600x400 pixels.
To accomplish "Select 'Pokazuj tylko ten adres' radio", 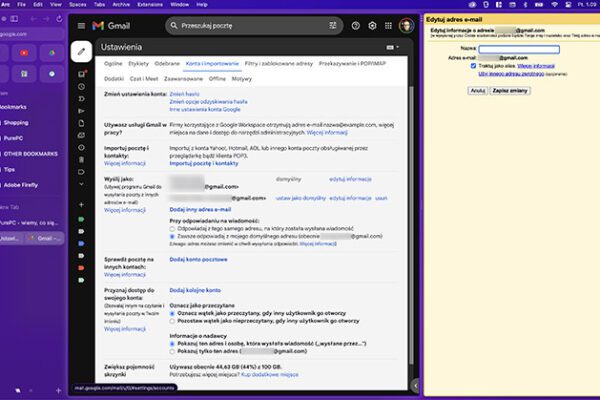I will [x=172, y=351].
